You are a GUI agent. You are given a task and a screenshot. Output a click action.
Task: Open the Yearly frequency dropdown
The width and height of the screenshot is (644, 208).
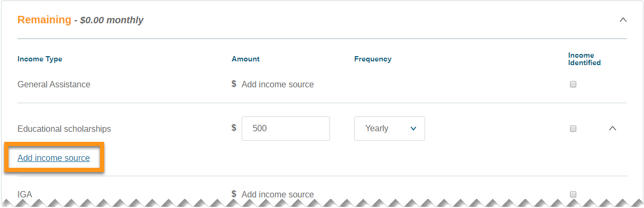389,129
